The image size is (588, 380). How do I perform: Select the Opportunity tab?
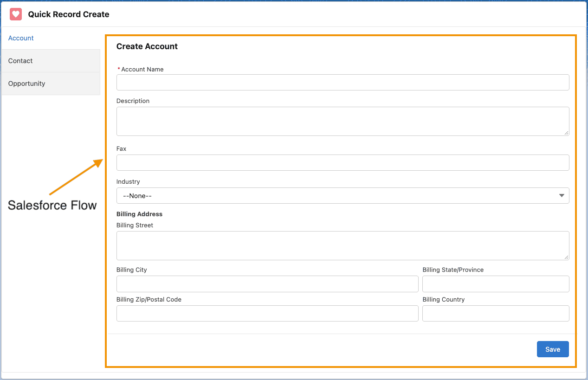tap(51, 84)
